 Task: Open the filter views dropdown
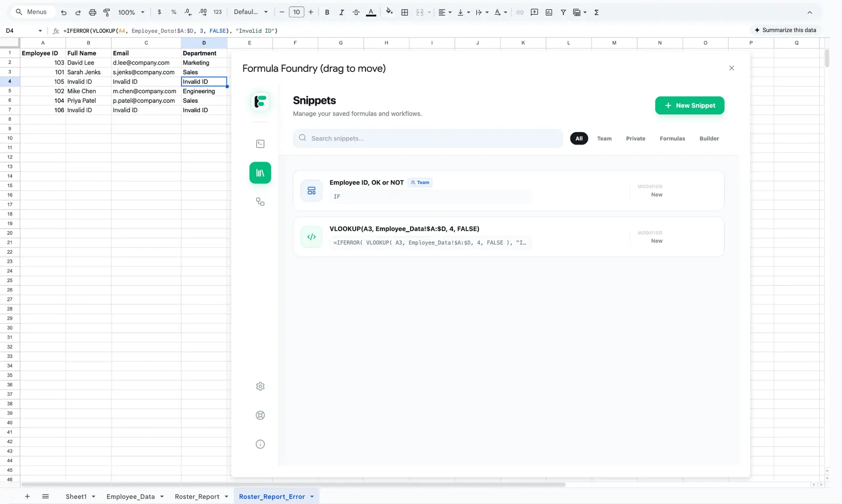point(580,12)
